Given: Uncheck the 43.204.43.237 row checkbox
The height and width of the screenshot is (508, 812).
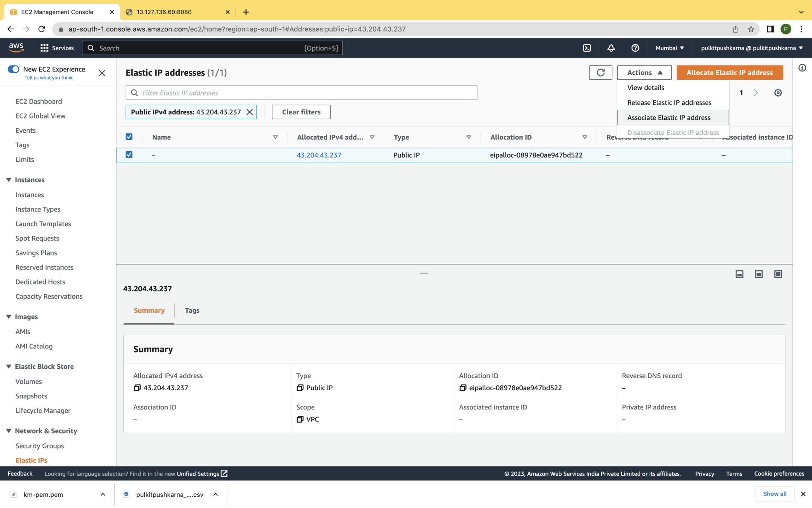Looking at the screenshot, I should click(129, 155).
